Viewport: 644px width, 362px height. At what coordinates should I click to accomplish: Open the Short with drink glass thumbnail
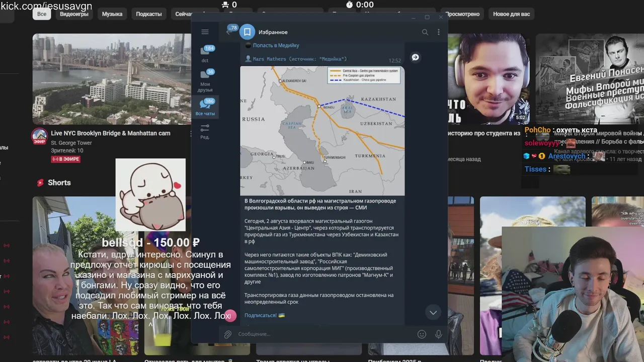tap(196, 277)
